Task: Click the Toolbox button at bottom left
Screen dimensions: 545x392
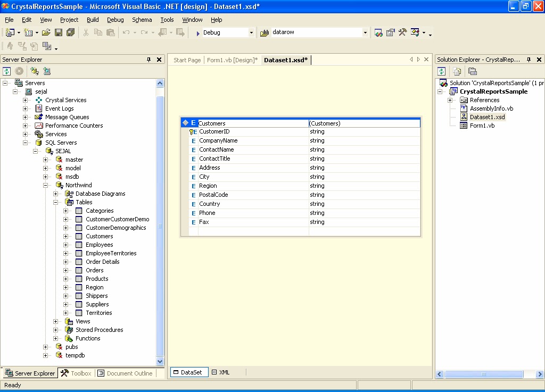Action: click(76, 373)
